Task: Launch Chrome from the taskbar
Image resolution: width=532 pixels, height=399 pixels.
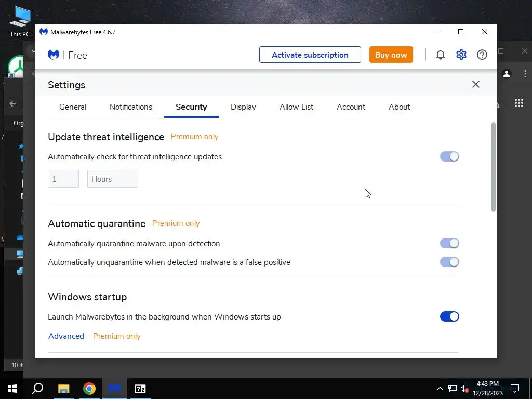Action: 89,389
